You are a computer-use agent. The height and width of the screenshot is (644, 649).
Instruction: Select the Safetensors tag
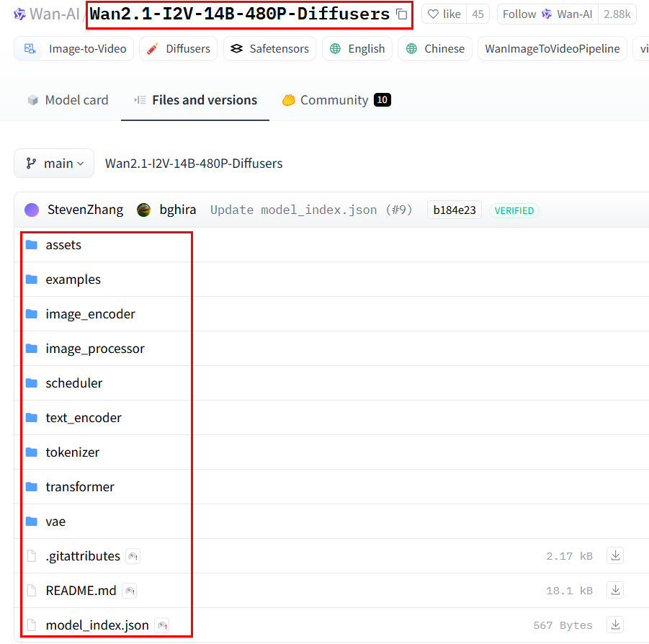point(269,49)
